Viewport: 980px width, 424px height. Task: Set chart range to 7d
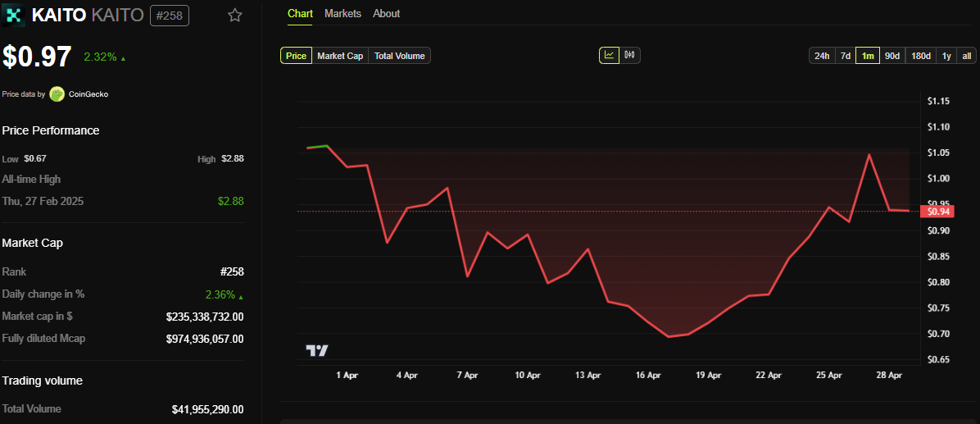(x=845, y=56)
